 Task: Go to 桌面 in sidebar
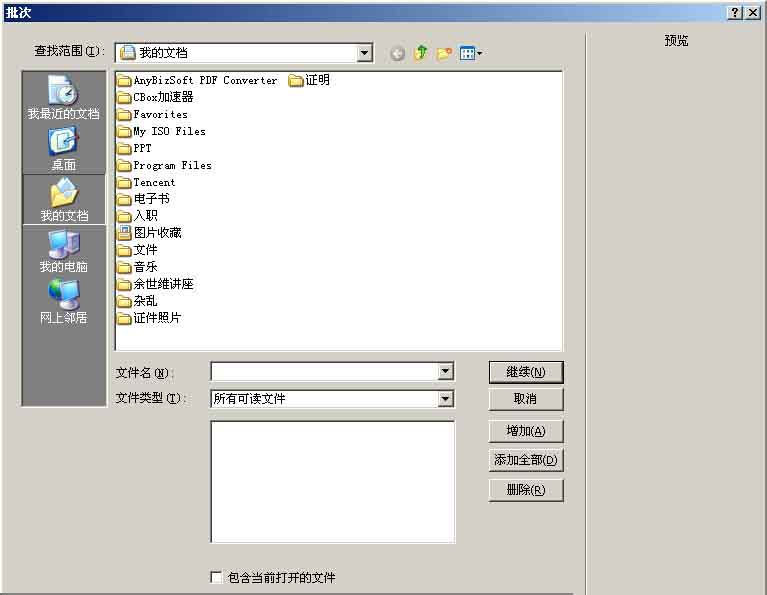point(64,150)
